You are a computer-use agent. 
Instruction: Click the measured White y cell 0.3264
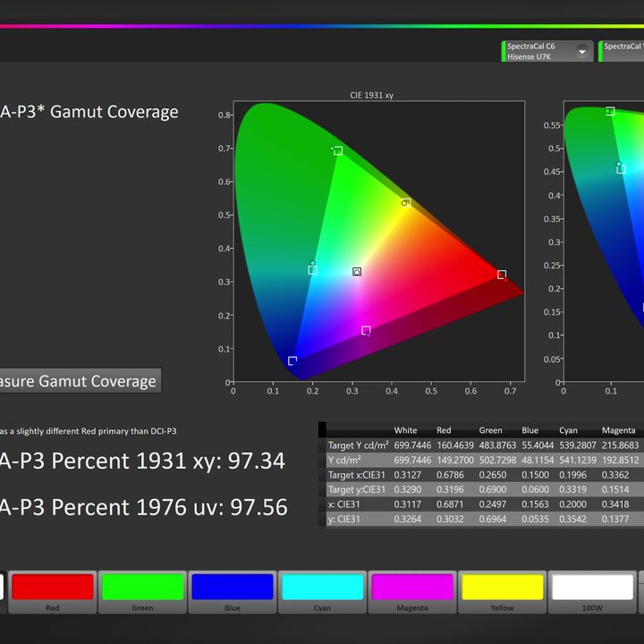pyautogui.click(x=408, y=520)
